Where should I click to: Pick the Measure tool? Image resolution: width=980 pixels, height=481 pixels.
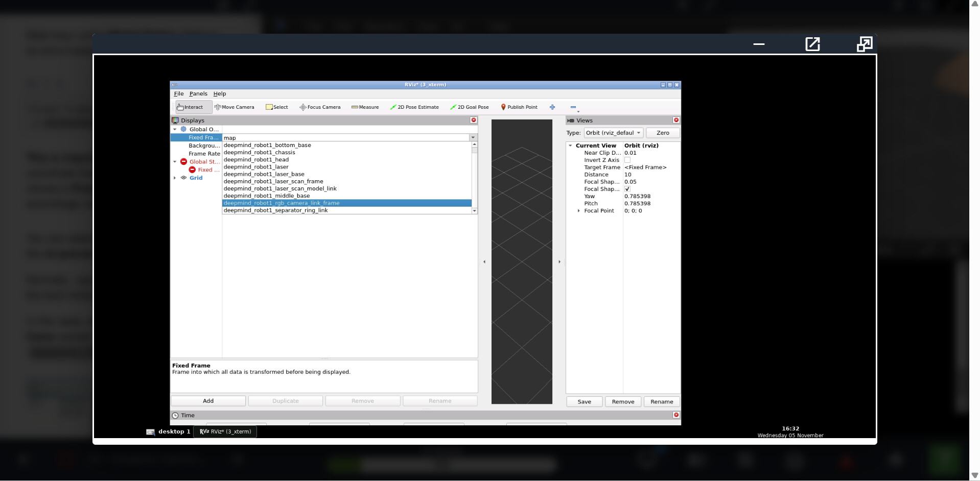365,107
